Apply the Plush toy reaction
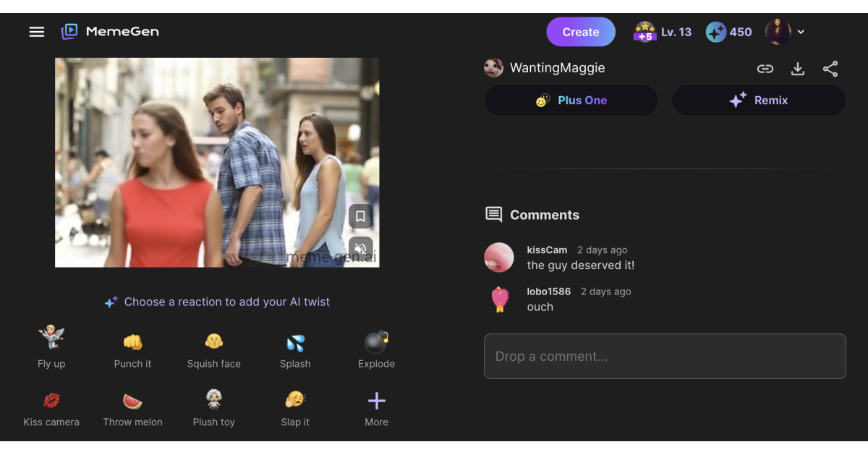 tap(214, 409)
